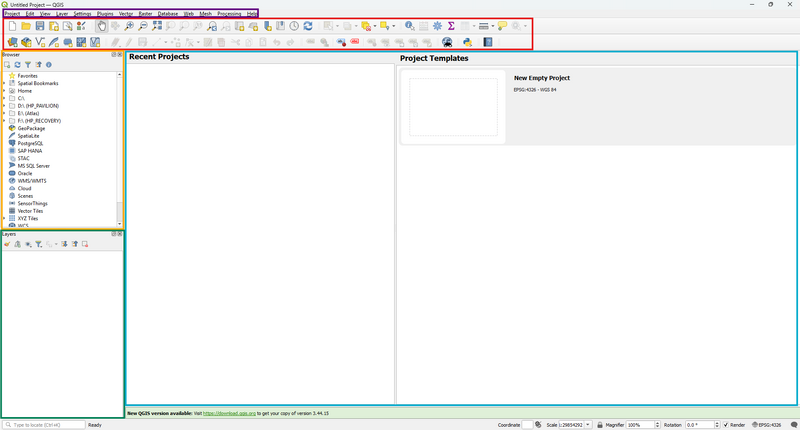Click the Browser panel vertical scrollbar
The height and width of the screenshot is (430, 800).
119,149
